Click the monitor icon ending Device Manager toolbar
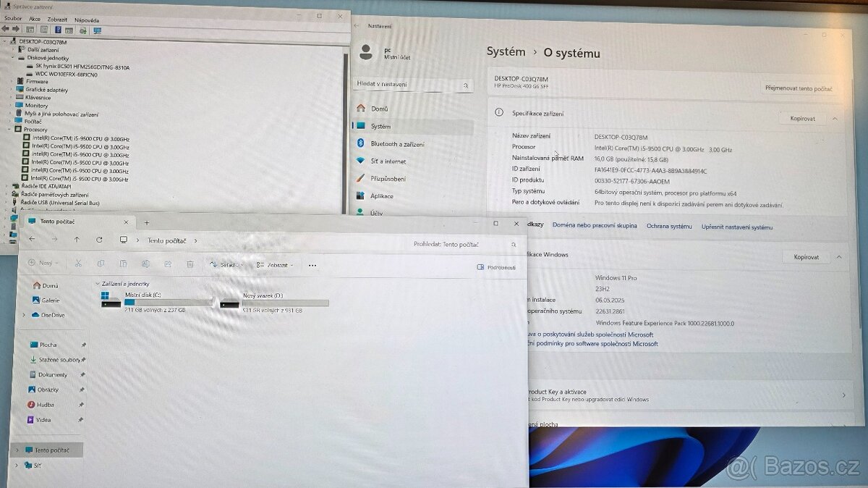 (x=97, y=30)
